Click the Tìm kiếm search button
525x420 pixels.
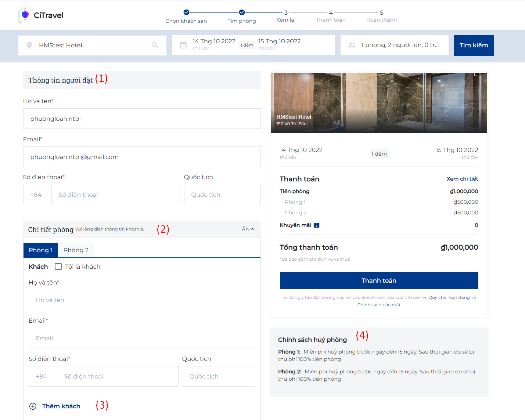(x=474, y=46)
